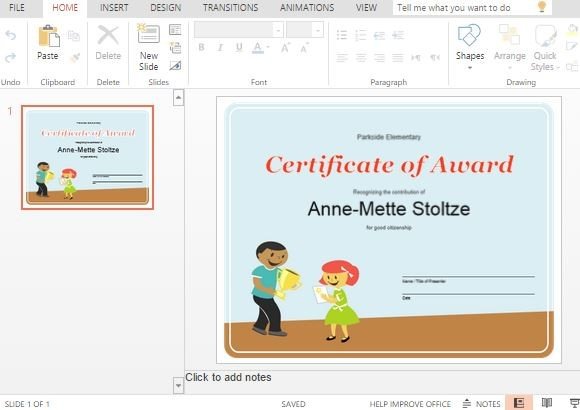Add a New Slide
The image size is (580, 410).
click(149, 47)
